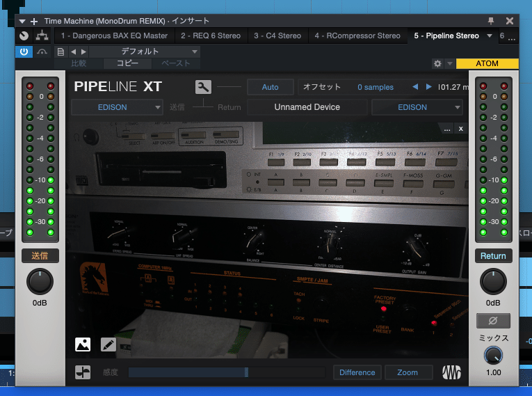Increase offset with right arrow
The width and height of the screenshot is (532, 396).
pos(429,87)
